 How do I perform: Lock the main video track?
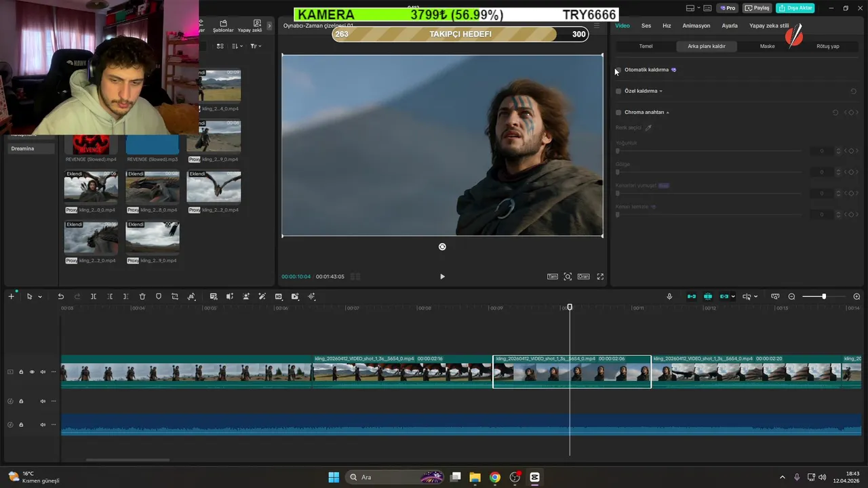[21, 372]
